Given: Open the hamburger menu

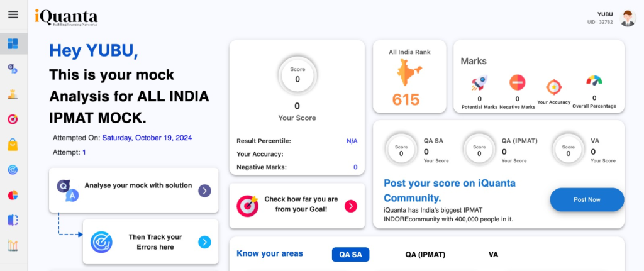Looking at the screenshot, I should point(13,14).
